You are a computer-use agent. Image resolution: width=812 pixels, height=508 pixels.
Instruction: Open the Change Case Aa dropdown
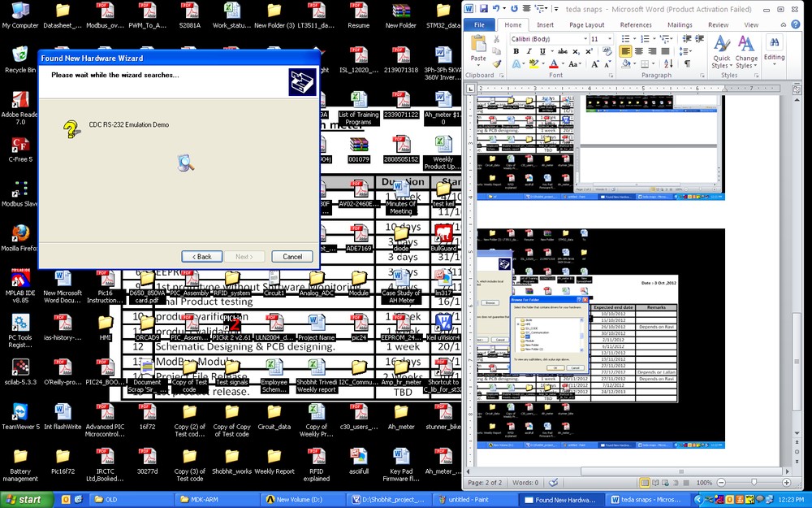tap(573, 63)
